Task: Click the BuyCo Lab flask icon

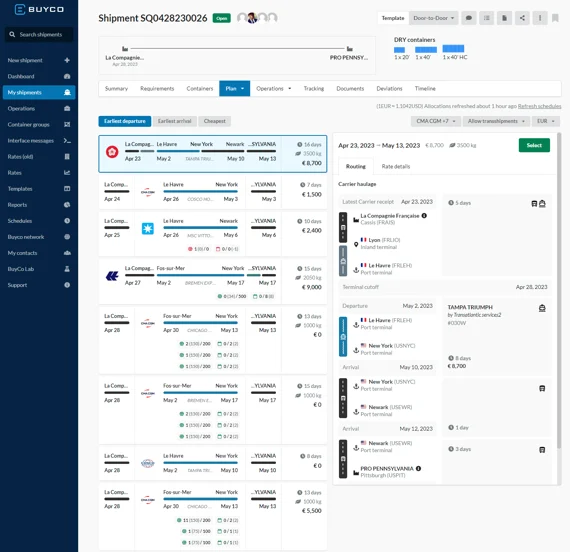Action: (x=67, y=269)
